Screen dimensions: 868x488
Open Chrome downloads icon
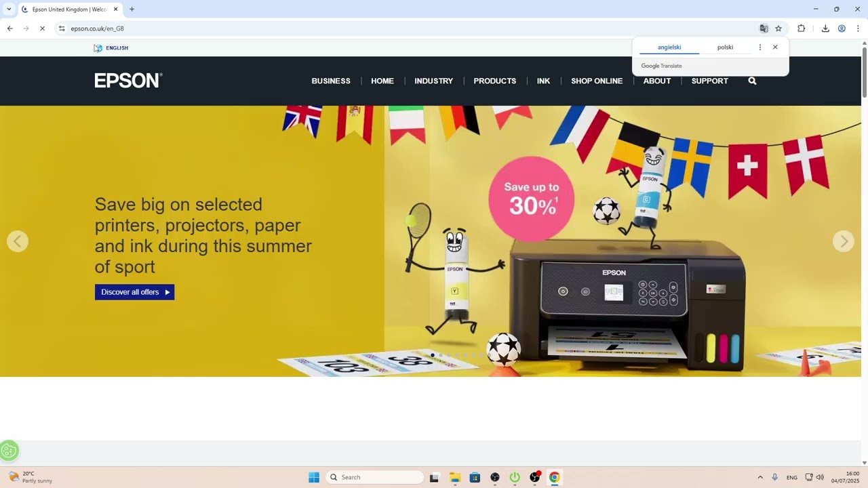click(x=825, y=28)
